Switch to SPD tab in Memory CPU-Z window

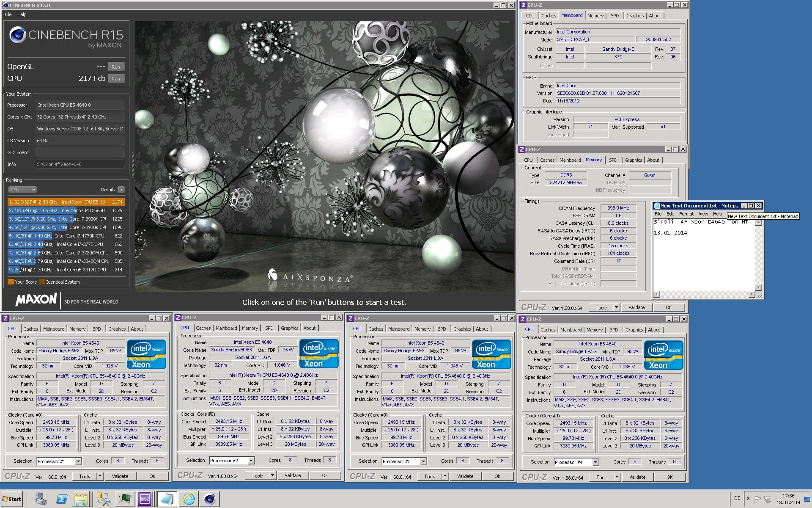[x=613, y=160]
